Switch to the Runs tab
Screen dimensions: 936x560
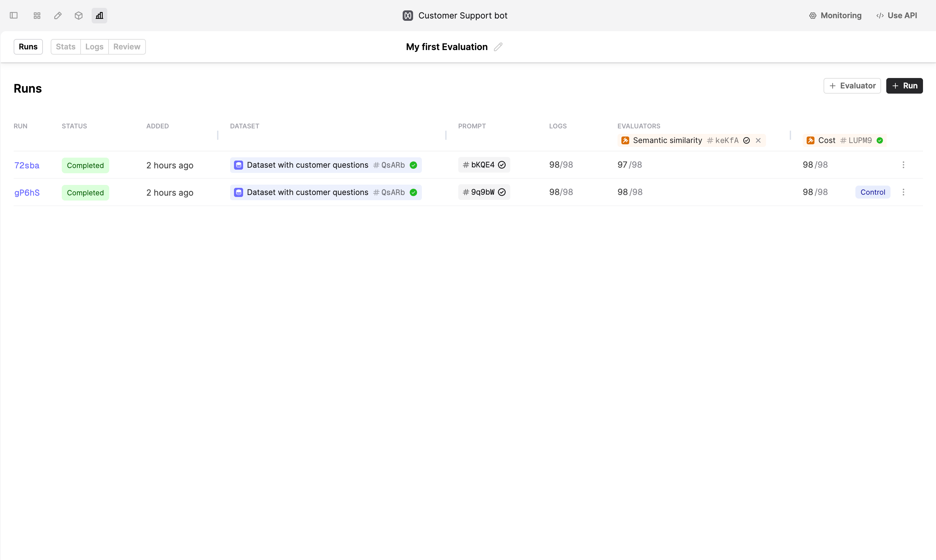[28, 47]
